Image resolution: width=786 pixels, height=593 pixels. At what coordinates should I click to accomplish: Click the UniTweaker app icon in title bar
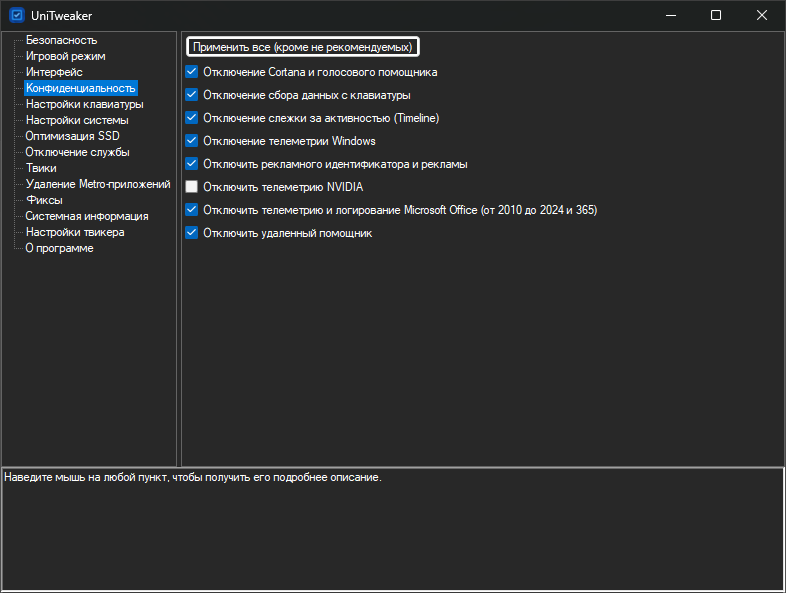16,15
